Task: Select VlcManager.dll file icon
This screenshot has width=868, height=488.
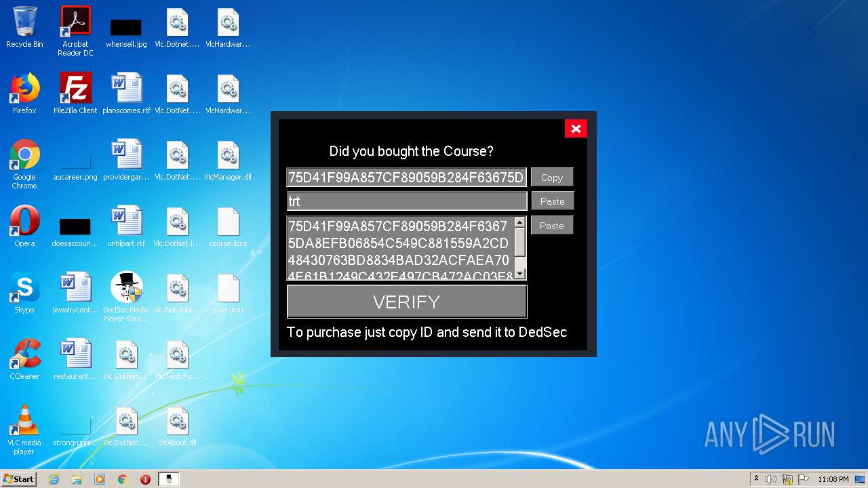Action: tap(228, 160)
